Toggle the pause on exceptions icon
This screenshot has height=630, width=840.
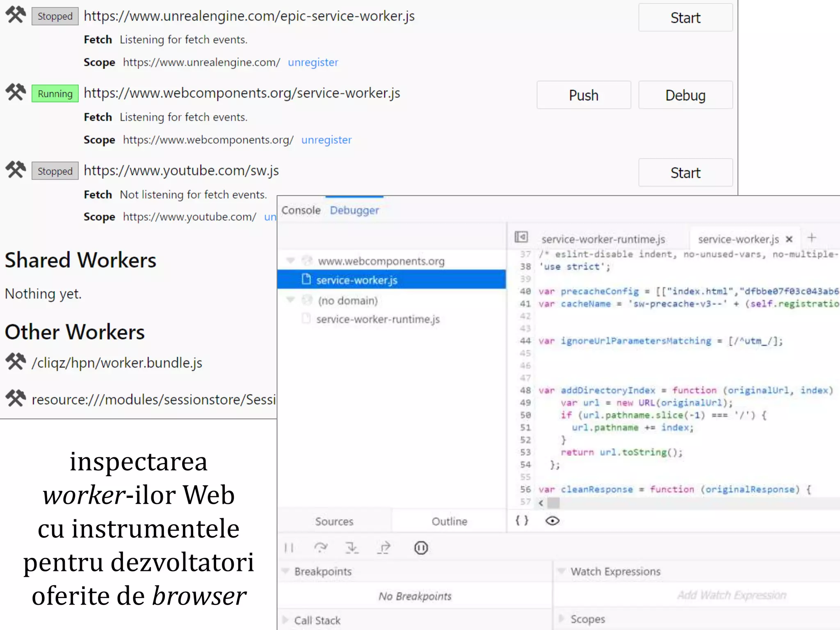click(421, 548)
